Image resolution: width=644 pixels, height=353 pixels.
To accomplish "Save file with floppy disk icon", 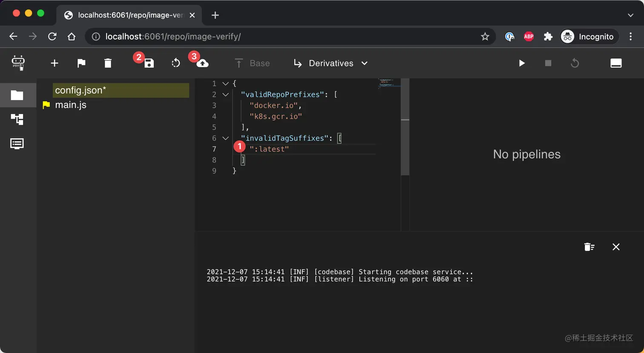I will tap(149, 63).
